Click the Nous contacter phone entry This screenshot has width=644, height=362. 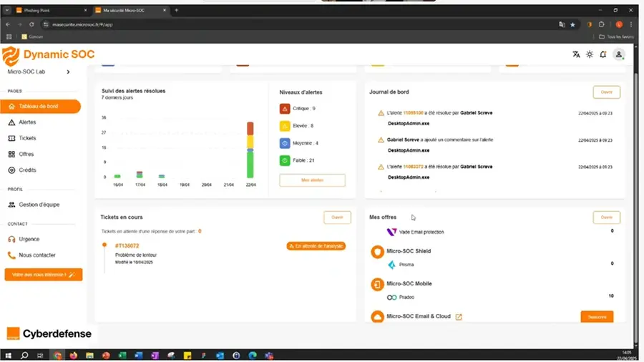pos(36,255)
